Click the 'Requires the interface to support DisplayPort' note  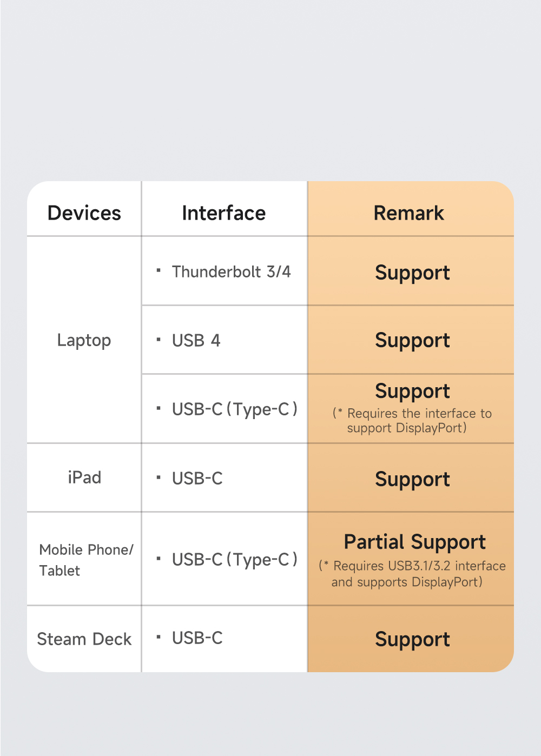[412, 421]
